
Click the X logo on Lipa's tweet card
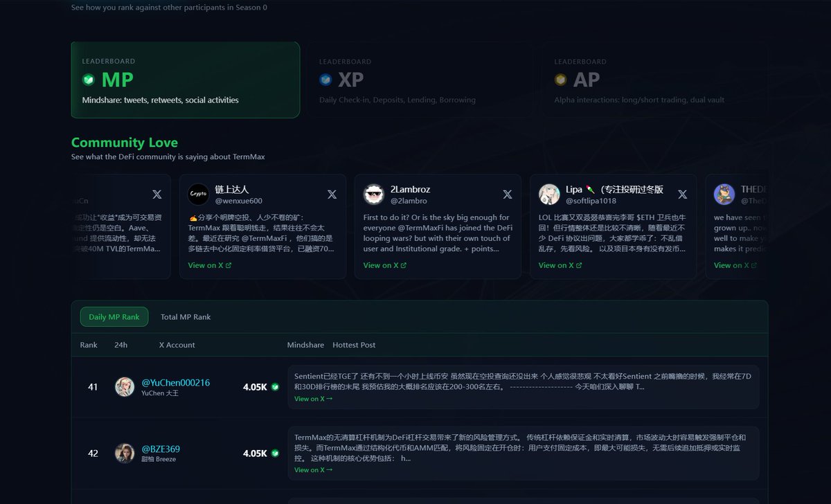click(x=682, y=194)
